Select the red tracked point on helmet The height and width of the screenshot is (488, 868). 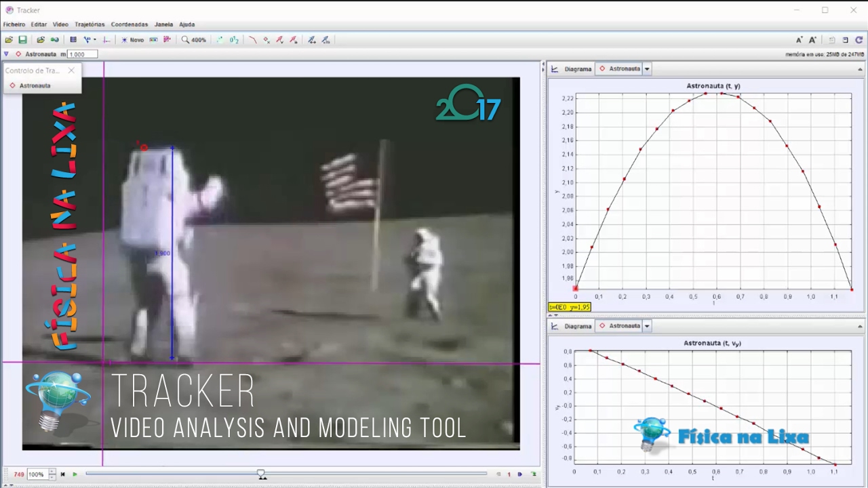[x=143, y=147]
